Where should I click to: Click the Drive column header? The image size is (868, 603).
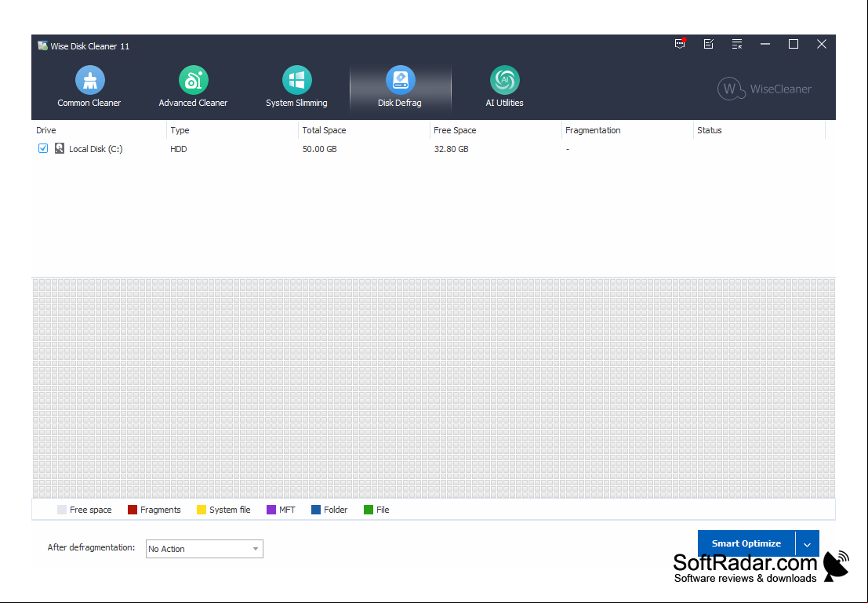[x=100, y=130]
